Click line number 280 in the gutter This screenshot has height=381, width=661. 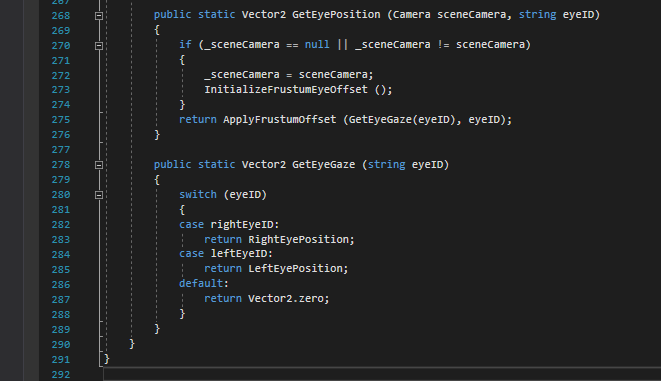tap(61, 195)
